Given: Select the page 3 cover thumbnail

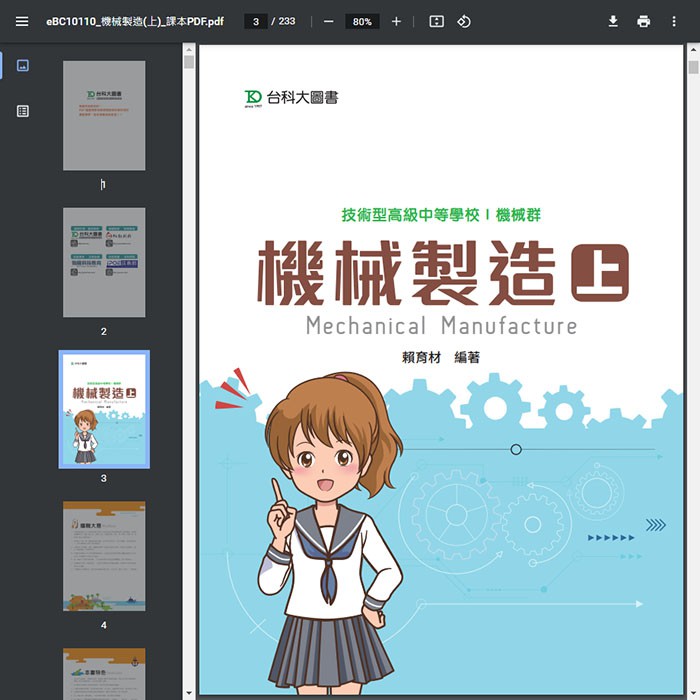Looking at the screenshot, I should point(104,408).
